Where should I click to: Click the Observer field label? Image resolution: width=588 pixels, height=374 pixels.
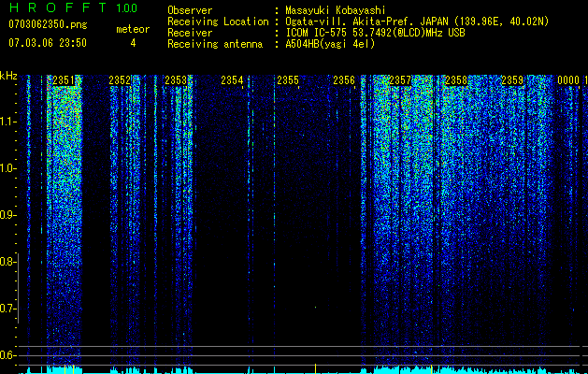[x=190, y=10]
